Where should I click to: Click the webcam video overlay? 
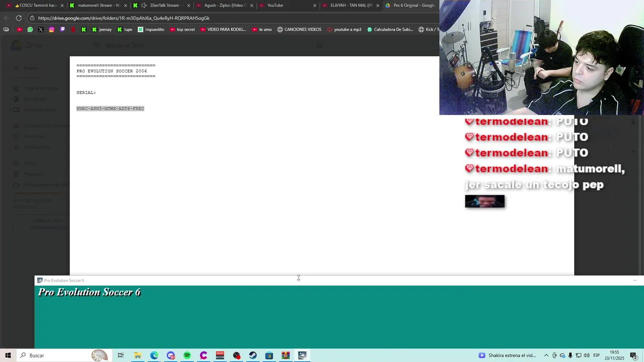pyautogui.click(x=541, y=57)
